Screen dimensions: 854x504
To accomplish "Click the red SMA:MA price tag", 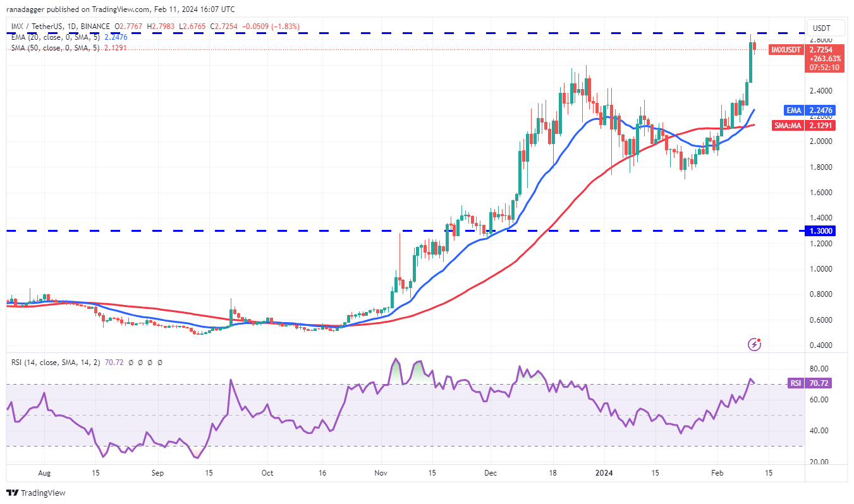I will (x=788, y=126).
